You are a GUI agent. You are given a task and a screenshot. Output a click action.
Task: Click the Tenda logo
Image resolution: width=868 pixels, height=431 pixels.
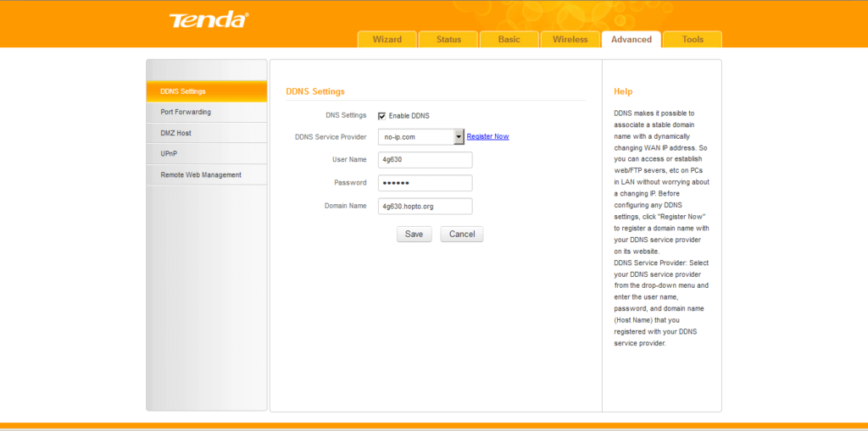coord(209,19)
